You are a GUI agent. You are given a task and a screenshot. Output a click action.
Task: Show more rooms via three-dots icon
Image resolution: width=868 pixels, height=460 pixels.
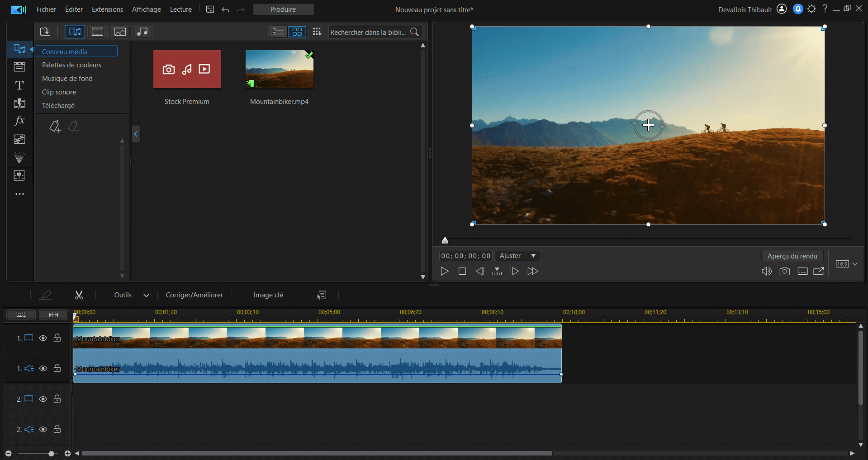pos(19,194)
